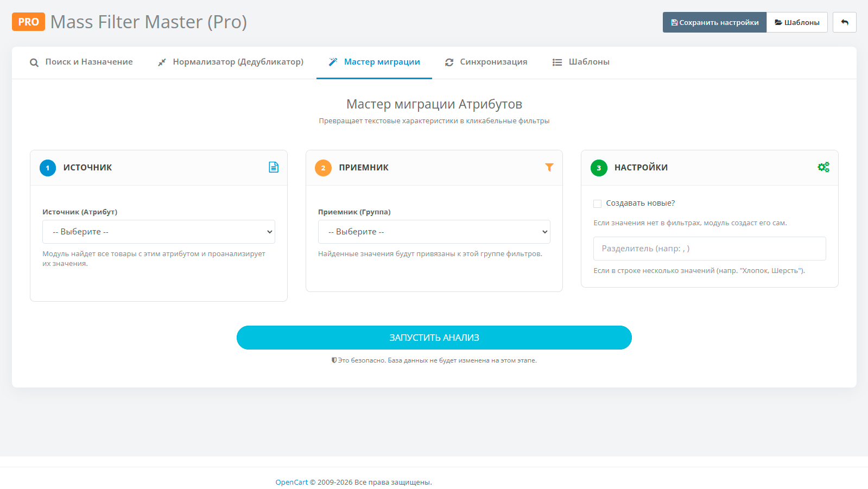Open the Источник (Атрибут) dropdown

[159, 232]
